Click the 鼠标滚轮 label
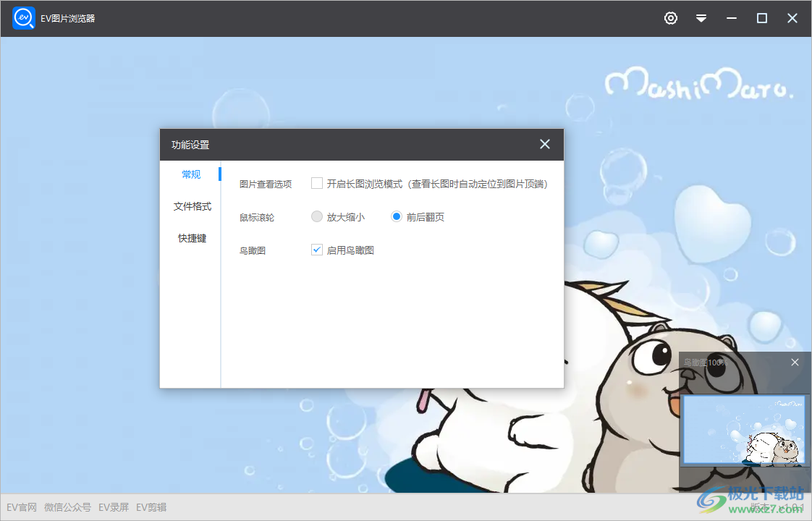Viewport: 812px width, 521px height. (257, 217)
